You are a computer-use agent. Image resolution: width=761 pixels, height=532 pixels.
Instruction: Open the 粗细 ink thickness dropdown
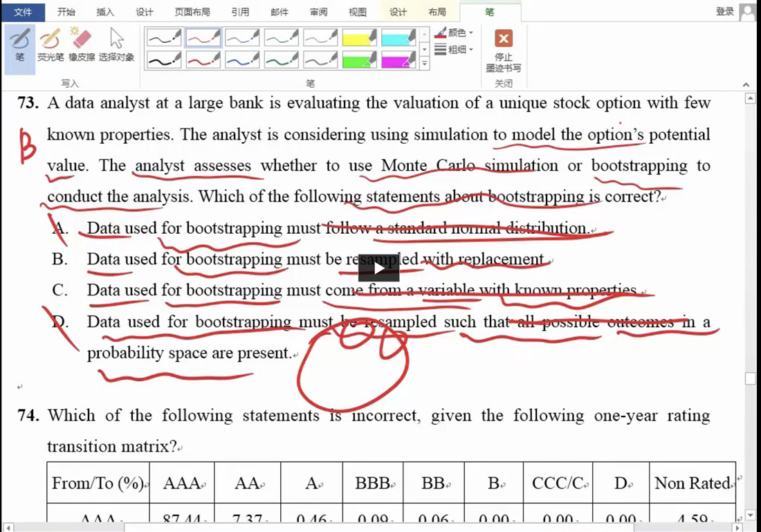click(454, 50)
